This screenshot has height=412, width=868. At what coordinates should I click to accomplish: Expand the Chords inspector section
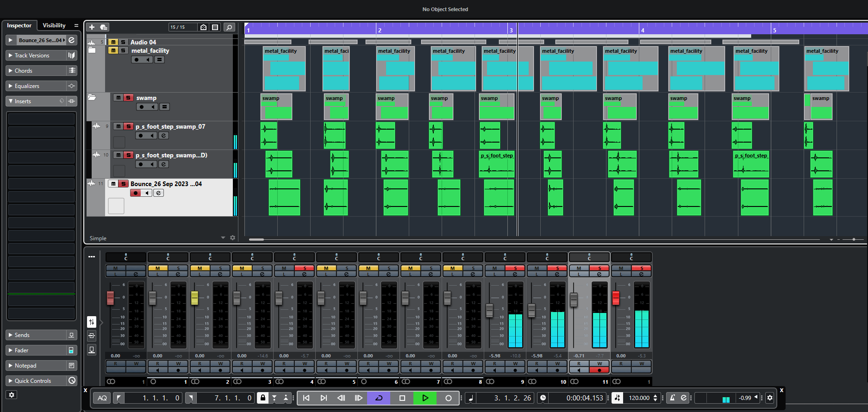click(x=36, y=71)
